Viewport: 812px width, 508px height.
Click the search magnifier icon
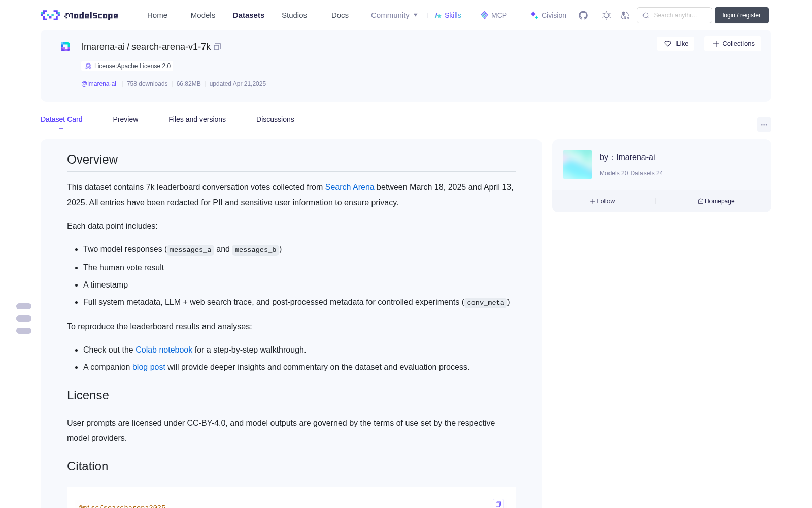click(x=646, y=15)
